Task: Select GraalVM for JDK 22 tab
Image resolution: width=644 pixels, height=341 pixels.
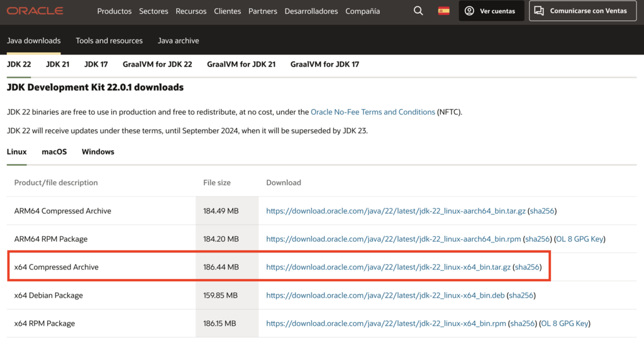Action: 157,64
